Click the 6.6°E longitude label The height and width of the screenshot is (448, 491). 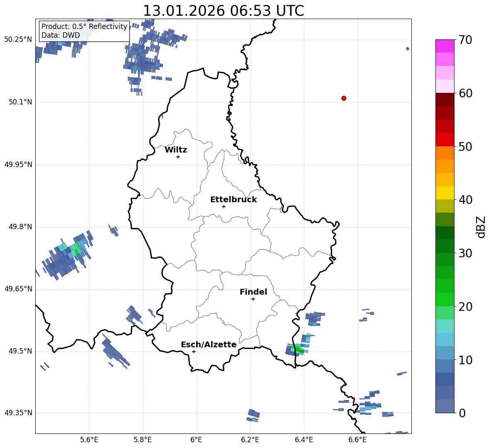(357, 440)
